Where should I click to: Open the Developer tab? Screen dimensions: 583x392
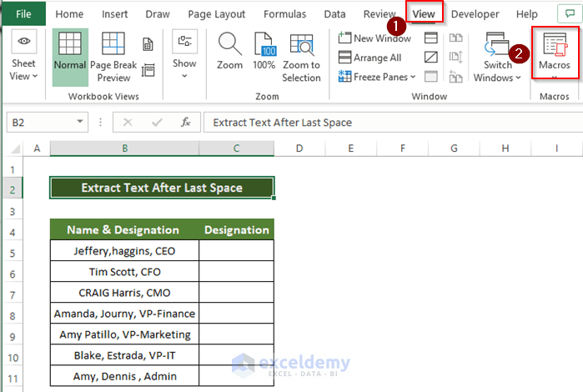(x=475, y=14)
